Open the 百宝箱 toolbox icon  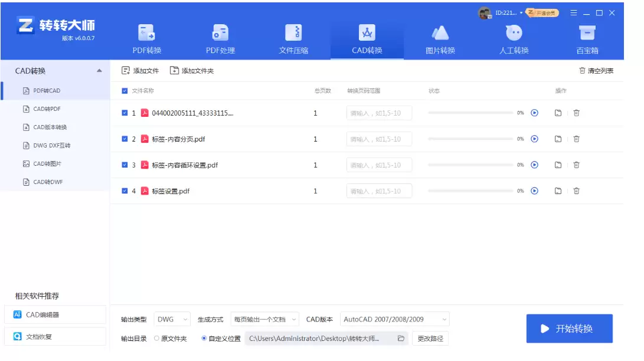[587, 33]
